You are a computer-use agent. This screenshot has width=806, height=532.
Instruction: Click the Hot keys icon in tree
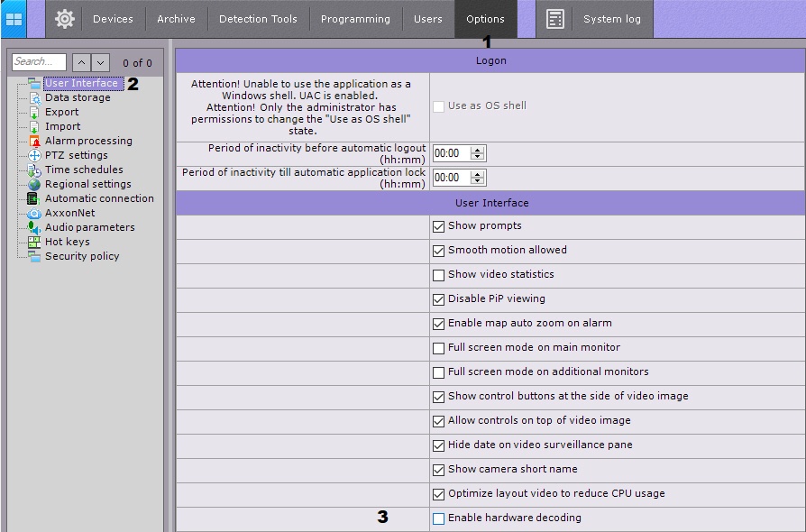(x=34, y=242)
